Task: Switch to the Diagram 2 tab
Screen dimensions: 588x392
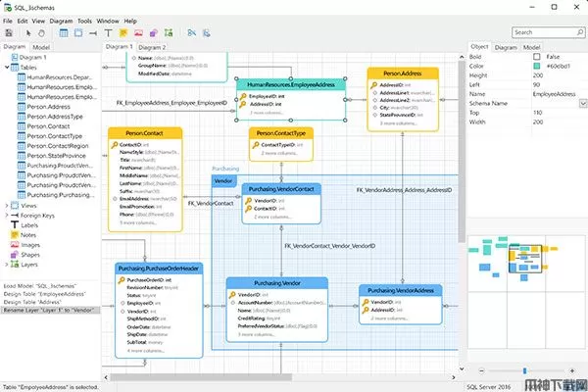Action: pyautogui.click(x=151, y=46)
